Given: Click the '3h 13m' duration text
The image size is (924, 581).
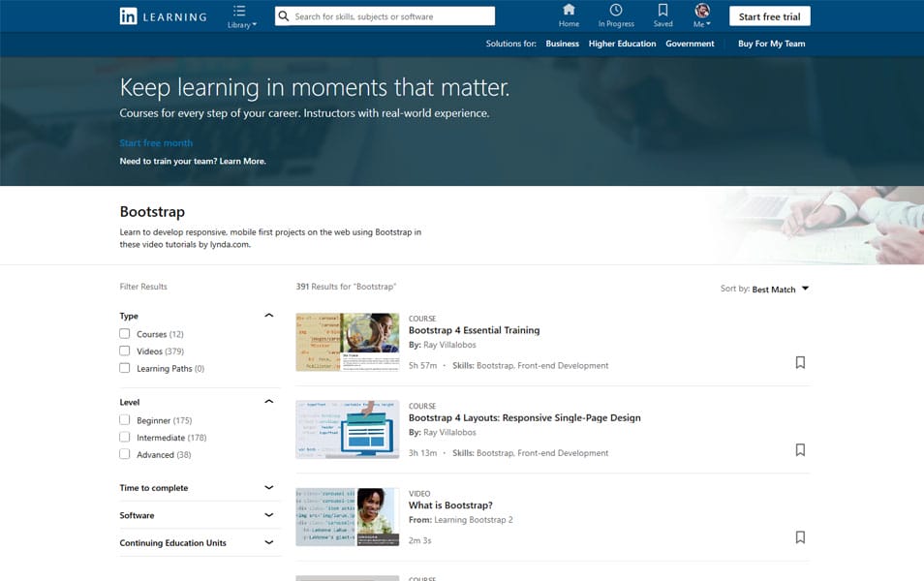Looking at the screenshot, I should (x=423, y=453).
